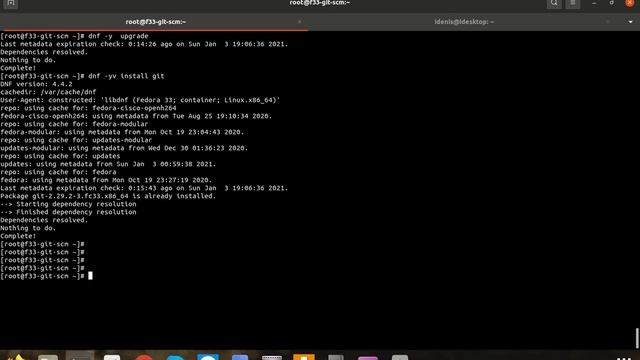
Task: Click the 'dnf -y upgrade' command line
Action: (x=74, y=36)
